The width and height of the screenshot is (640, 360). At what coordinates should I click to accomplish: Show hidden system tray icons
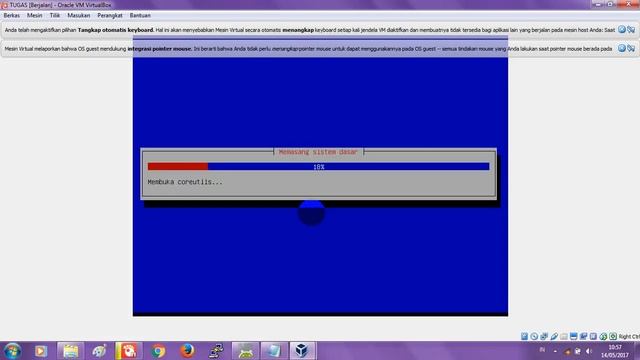point(555,351)
